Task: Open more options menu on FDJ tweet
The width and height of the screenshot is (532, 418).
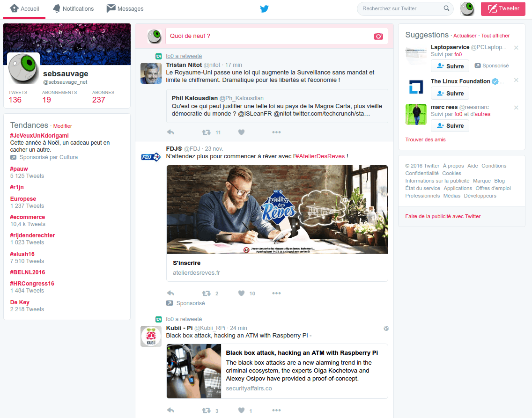Action: point(276,293)
